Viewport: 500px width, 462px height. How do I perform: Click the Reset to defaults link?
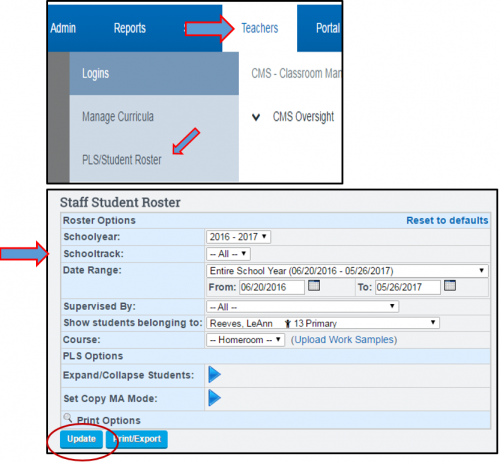coord(447,220)
